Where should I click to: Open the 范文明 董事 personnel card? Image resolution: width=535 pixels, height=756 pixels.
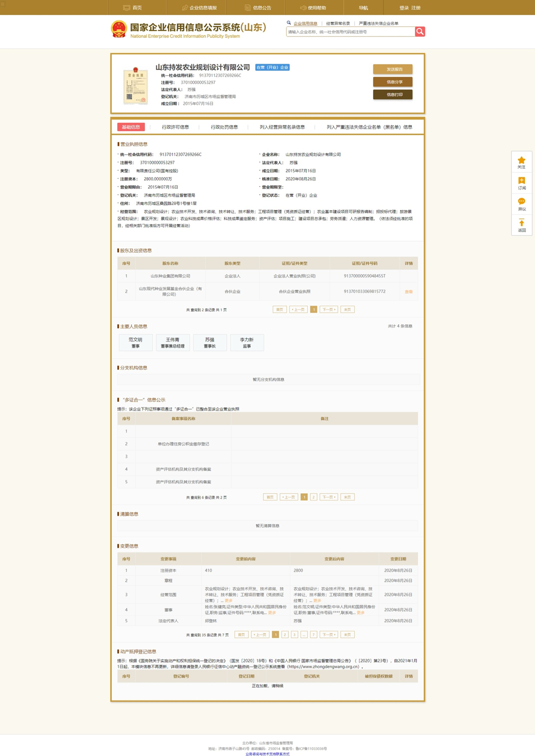click(136, 342)
